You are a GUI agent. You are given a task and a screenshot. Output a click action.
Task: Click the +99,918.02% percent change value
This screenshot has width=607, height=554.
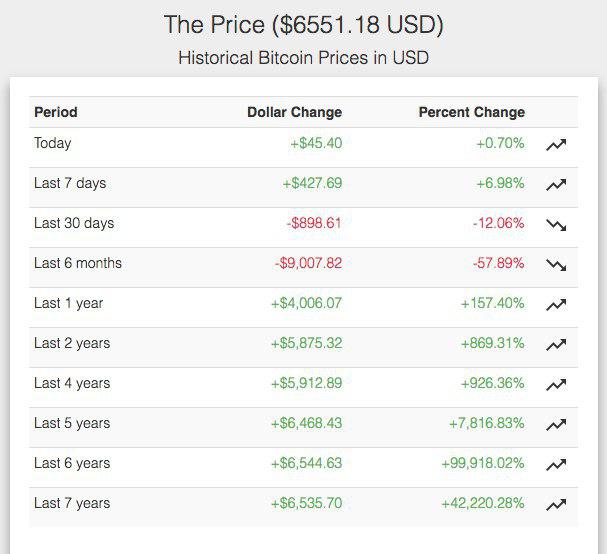click(x=483, y=463)
